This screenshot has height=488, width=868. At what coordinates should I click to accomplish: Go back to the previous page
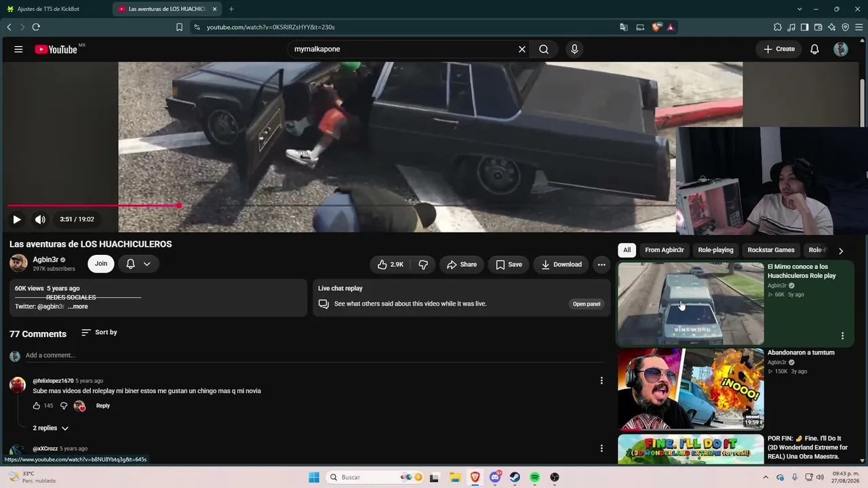pyautogui.click(x=9, y=27)
